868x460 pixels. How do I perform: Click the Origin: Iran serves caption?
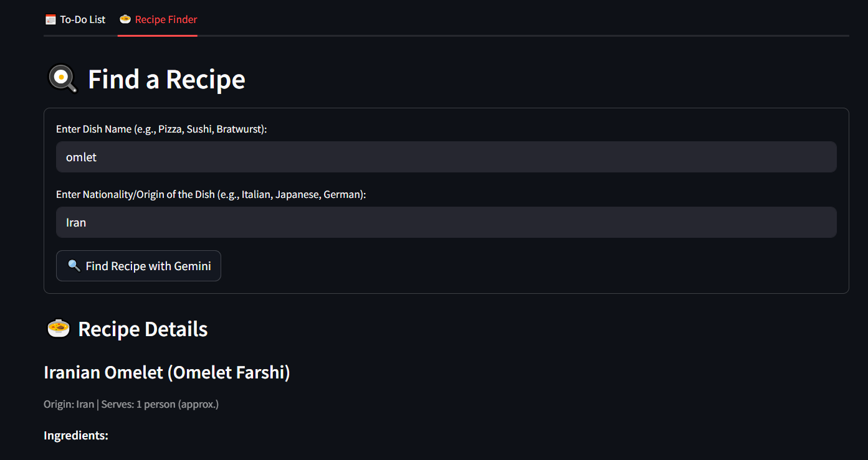click(131, 404)
